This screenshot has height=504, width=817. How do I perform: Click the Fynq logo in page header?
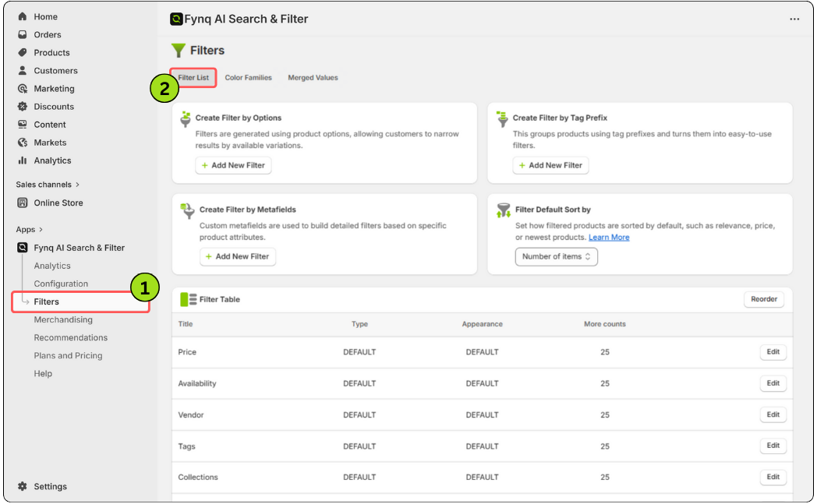coord(176,19)
